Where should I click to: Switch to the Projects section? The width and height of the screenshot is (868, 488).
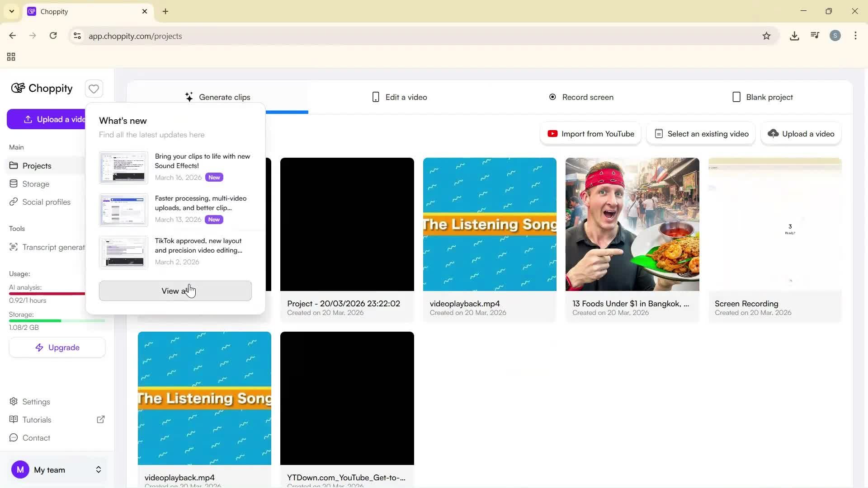point(38,165)
